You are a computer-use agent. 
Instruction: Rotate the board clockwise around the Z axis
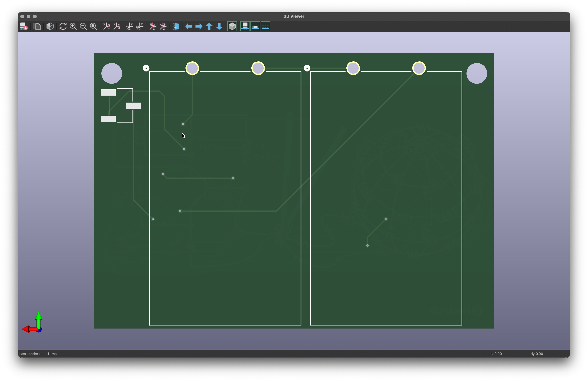pos(153,26)
